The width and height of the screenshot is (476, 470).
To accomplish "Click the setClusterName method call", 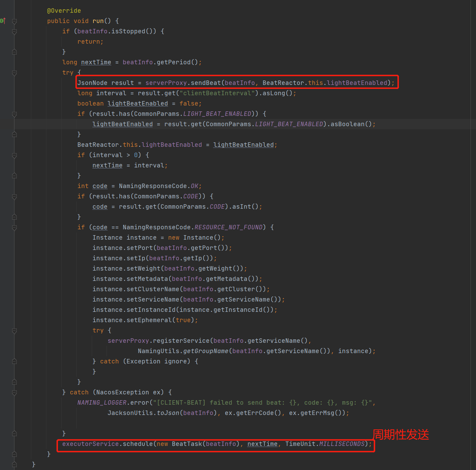I will tap(153, 289).
